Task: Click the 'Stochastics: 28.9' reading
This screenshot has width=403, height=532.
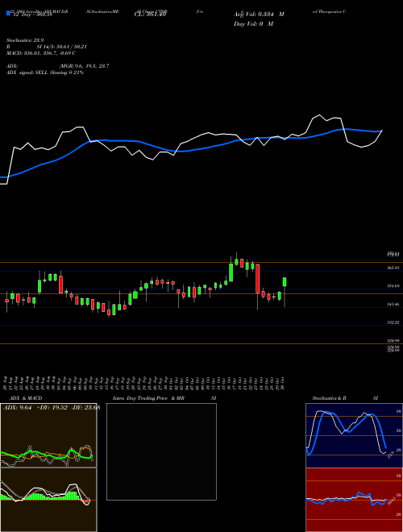Action: click(25, 40)
